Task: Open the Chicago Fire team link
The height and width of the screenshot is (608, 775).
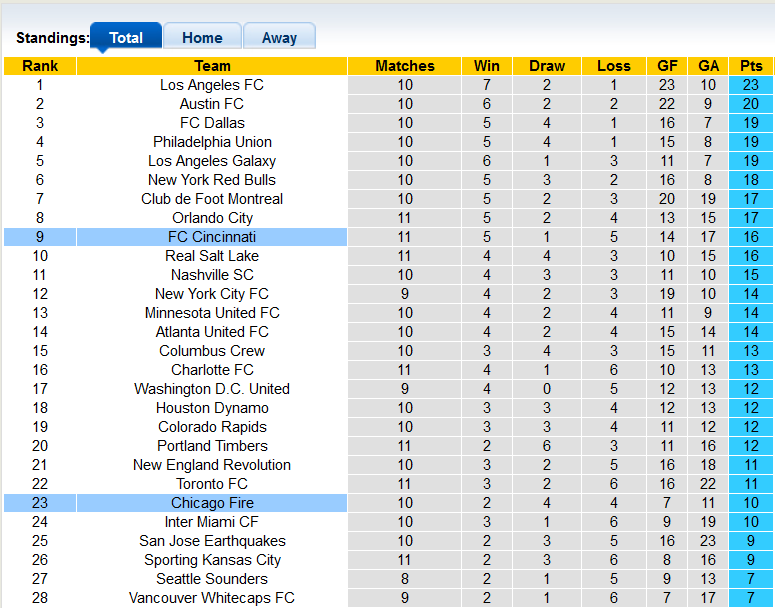Action: [x=212, y=503]
